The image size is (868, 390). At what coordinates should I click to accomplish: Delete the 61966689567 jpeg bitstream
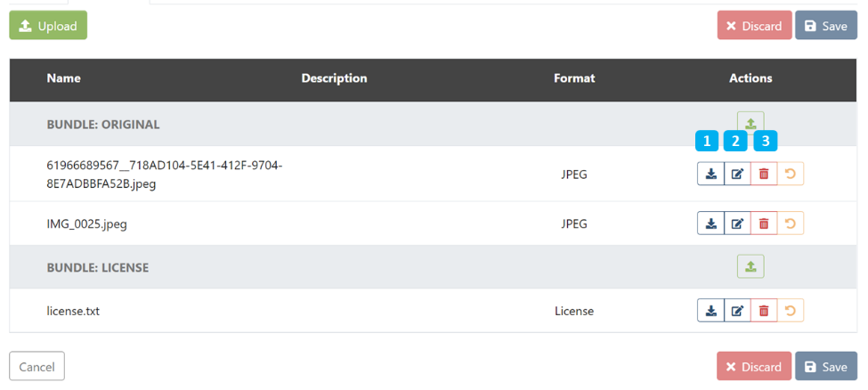[764, 174]
